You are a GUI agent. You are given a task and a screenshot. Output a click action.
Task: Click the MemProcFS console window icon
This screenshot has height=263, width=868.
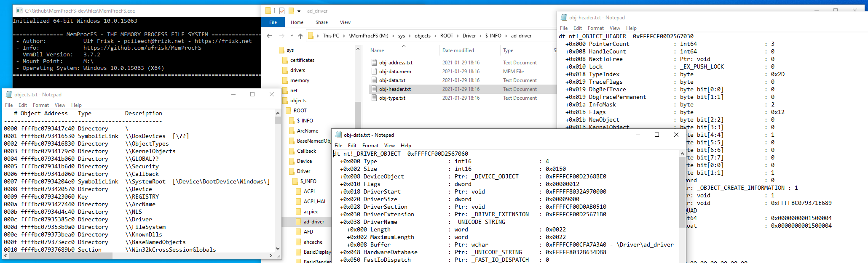(x=19, y=11)
